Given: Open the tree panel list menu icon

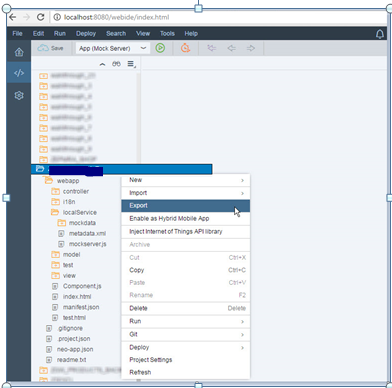Looking at the screenshot, I should [131, 64].
